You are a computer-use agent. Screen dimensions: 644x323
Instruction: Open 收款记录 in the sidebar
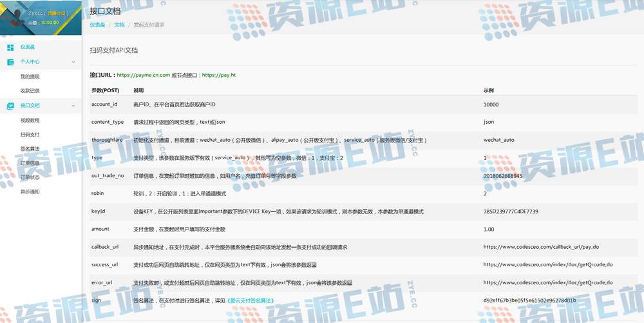[30, 91]
